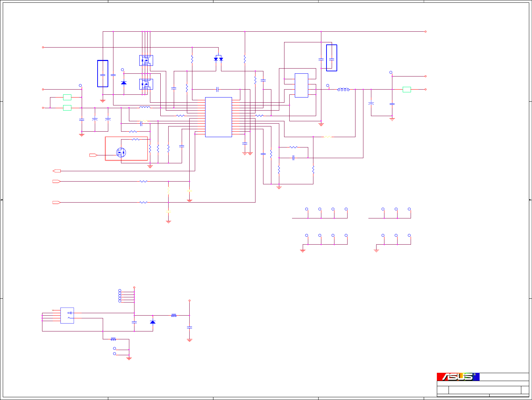Select the DC jack connector box at bottom left
This screenshot has height=400, width=532.
tap(67, 315)
